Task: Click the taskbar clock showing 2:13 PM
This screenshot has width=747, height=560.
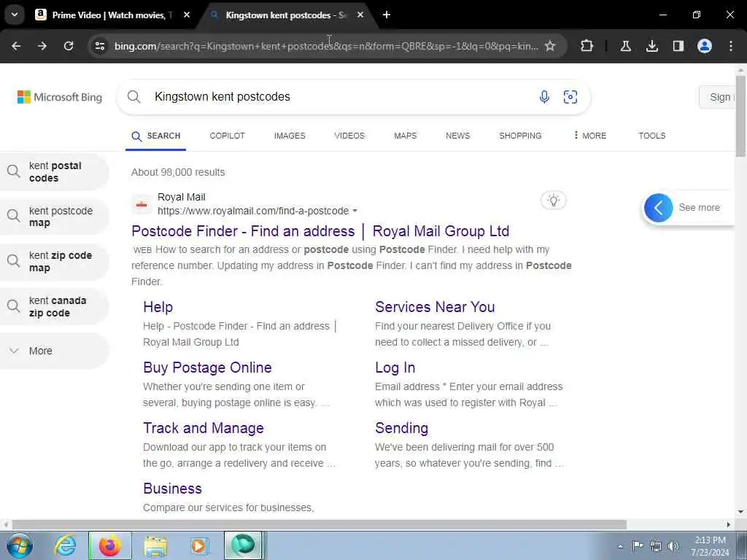Action: coord(711,546)
